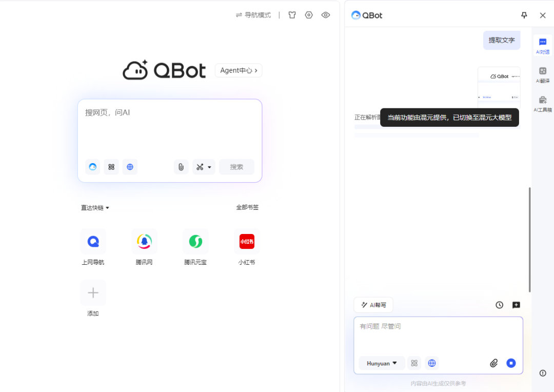Expand the 直达快链 dropdown
The width and height of the screenshot is (554, 392).
pyautogui.click(x=95, y=207)
